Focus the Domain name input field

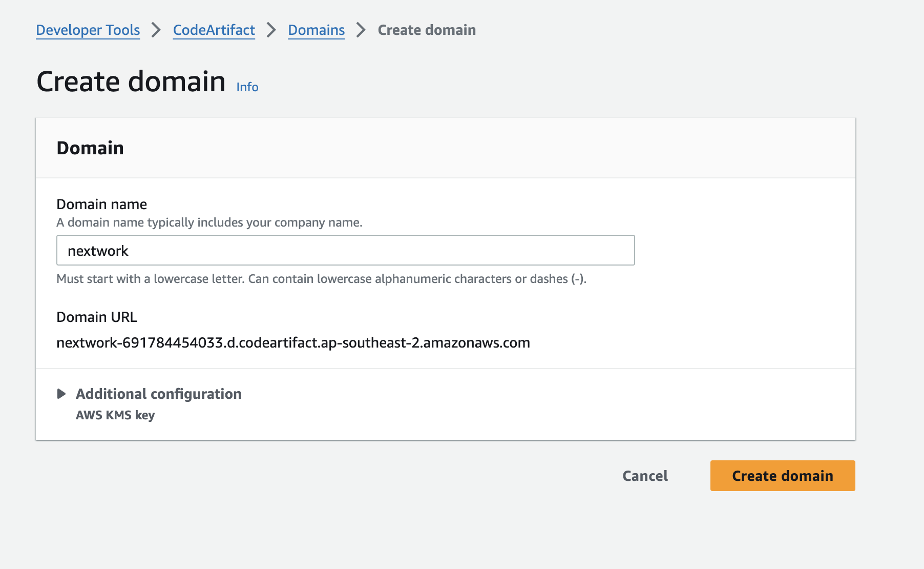point(345,250)
